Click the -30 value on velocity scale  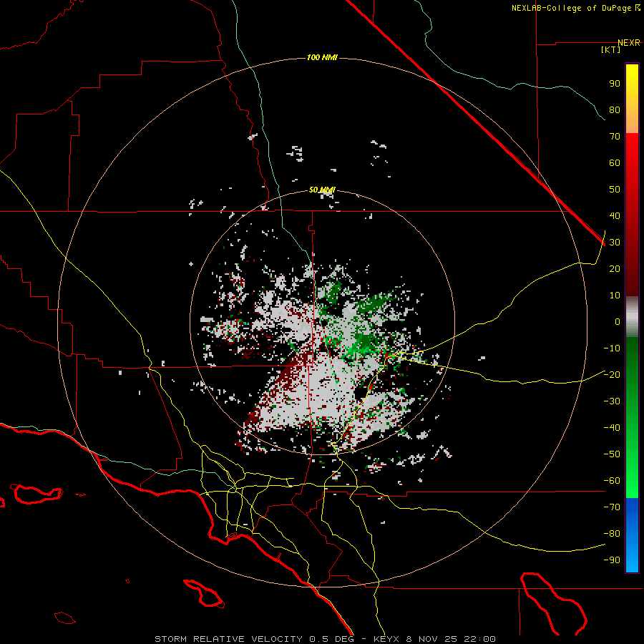pyautogui.click(x=612, y=401)
